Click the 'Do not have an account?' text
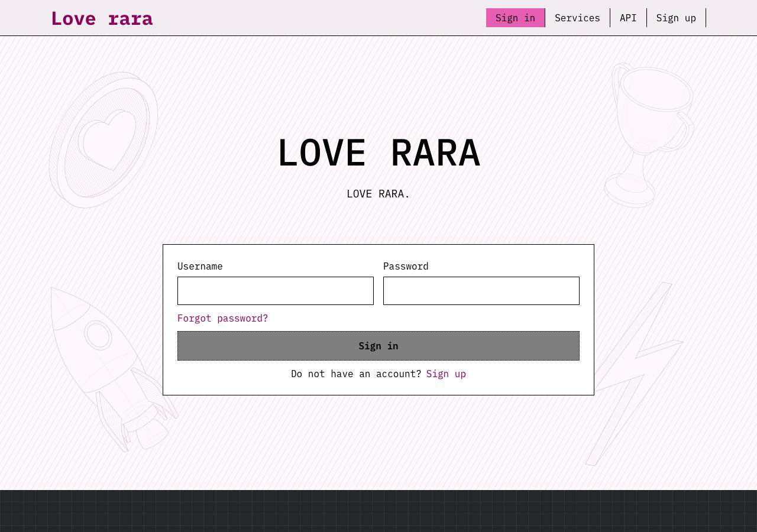 356,374
